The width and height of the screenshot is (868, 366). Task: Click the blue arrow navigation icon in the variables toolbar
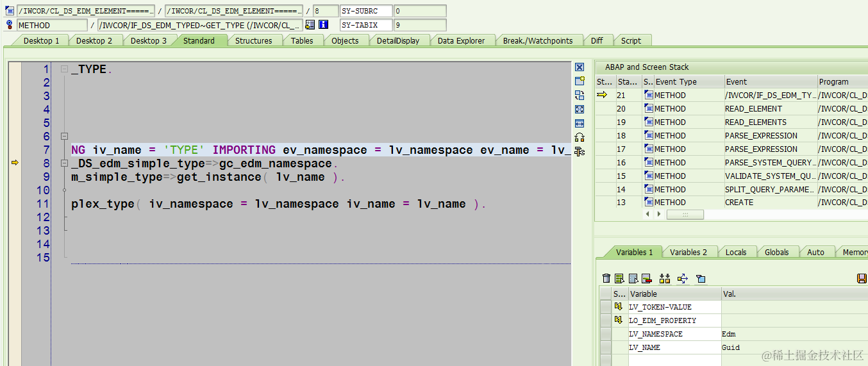[683, 278]
